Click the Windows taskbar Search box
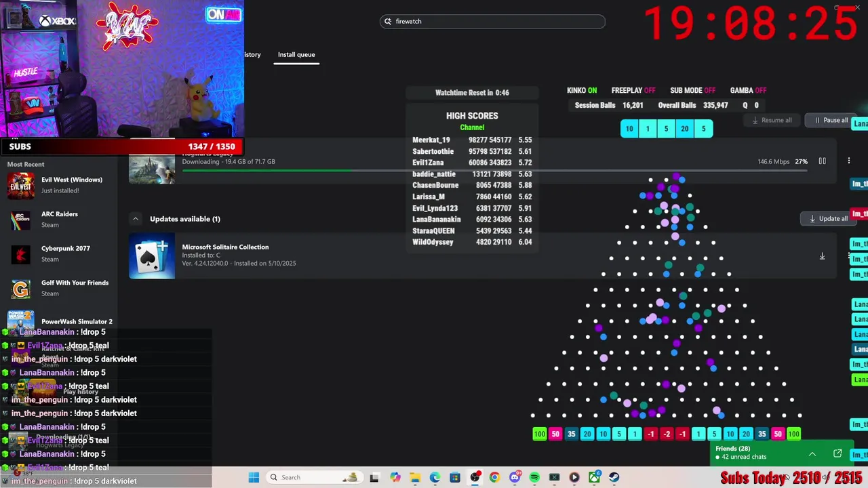Viewport: 868px width, 488px height. pos(314,477)
